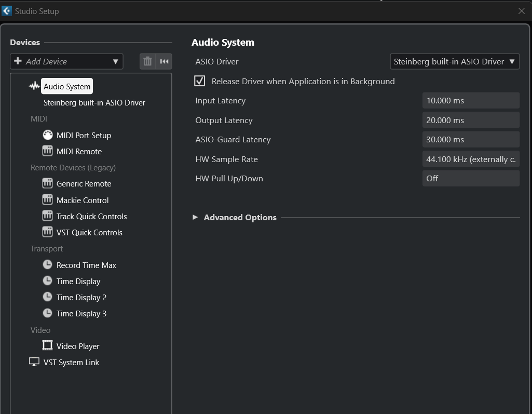This screenshot has height=414, width=532.
Task: Click the Remote Devices (Legacy) heading
Action: click(73, 168)
